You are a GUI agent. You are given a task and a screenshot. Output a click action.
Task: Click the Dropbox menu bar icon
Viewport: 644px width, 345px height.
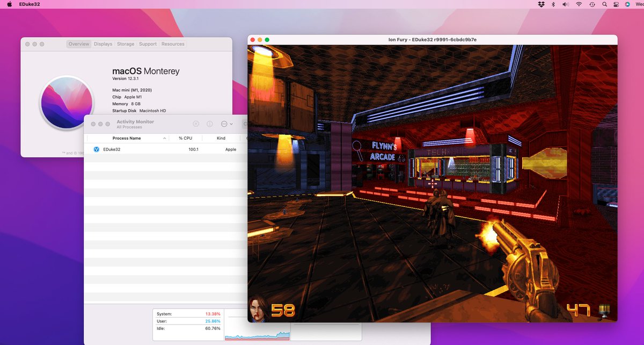pos(541,4)
